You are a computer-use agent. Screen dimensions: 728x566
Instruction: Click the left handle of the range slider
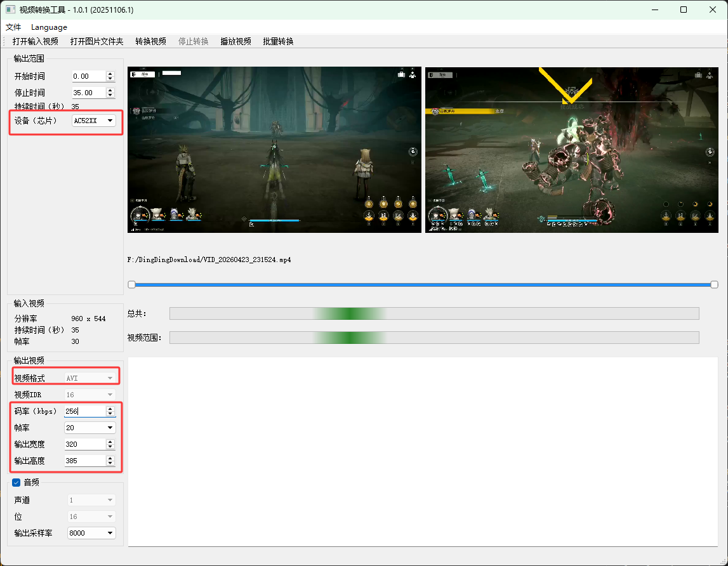coord(132,284)
